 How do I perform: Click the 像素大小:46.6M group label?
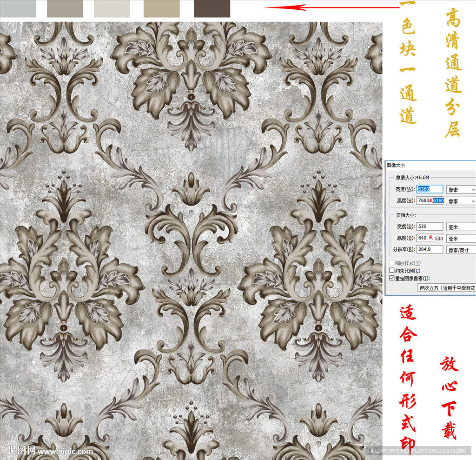tap(413, 177)
